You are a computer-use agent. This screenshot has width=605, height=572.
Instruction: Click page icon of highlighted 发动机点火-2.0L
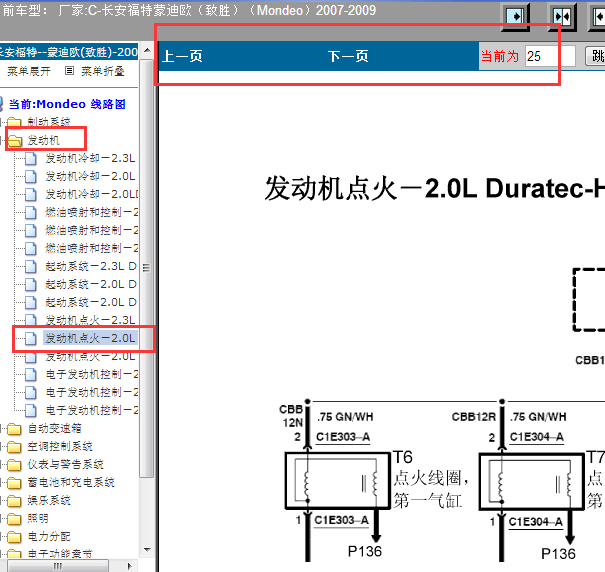click(30, 338)
